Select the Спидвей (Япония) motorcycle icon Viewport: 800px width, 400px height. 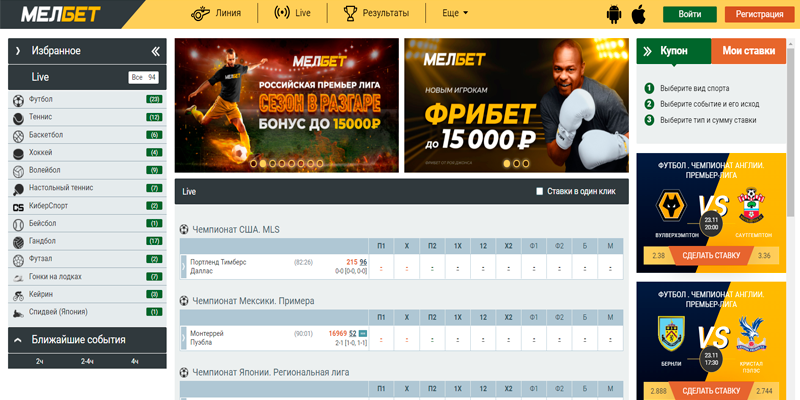(x=18, y=313)
